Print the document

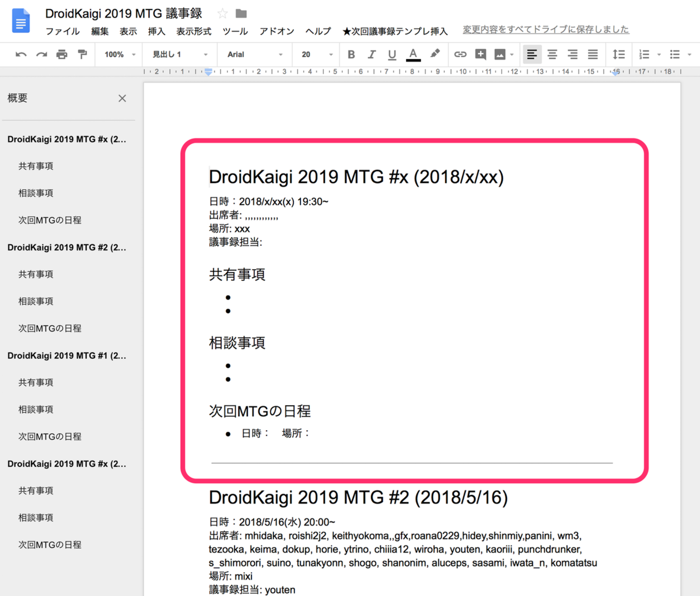(x=62, y=54)
